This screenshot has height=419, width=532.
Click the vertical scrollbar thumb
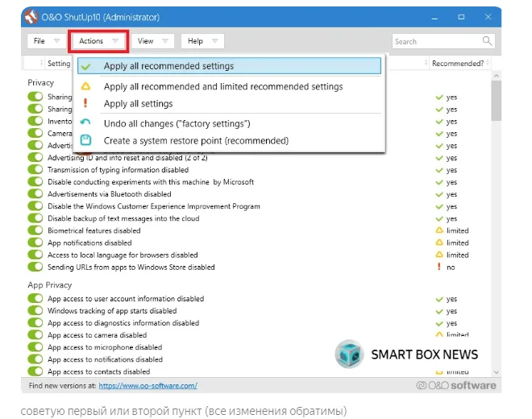tap(496, 101)
